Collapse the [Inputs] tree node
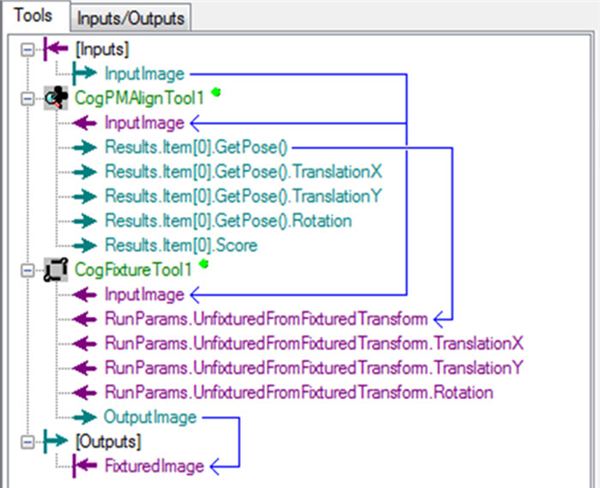 tap(27, 49)
